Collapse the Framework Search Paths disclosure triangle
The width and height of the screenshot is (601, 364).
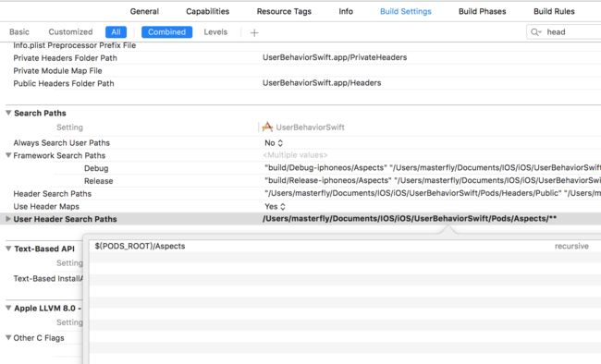[x=8, y=155]
